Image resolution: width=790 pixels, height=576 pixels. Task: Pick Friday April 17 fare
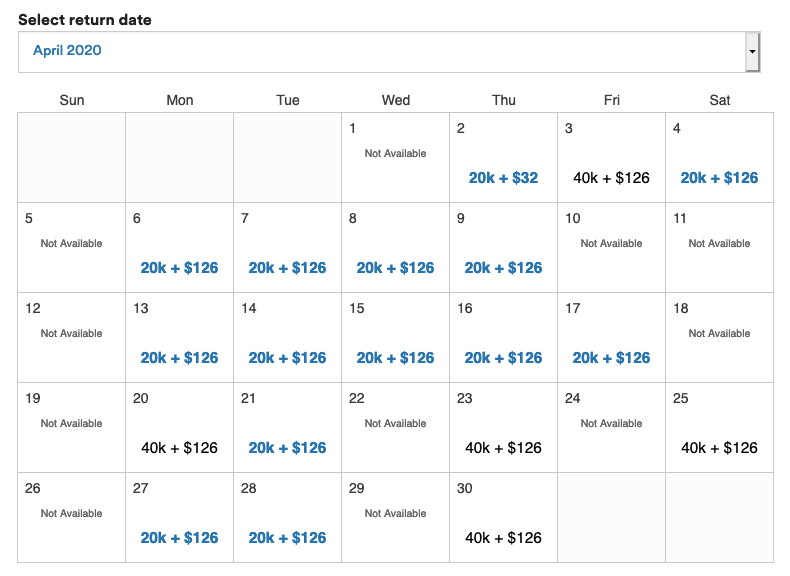coord(611,358)
